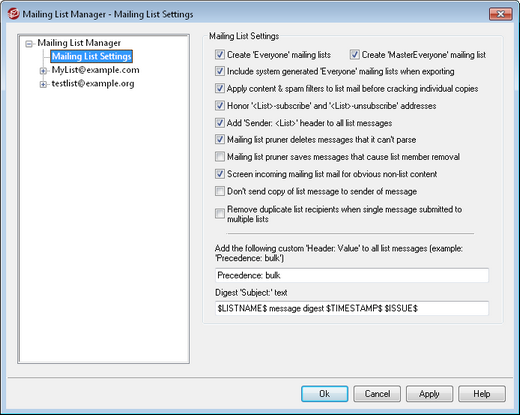Uncheck Create 'Everyone' mailing lists

(220, 54)
